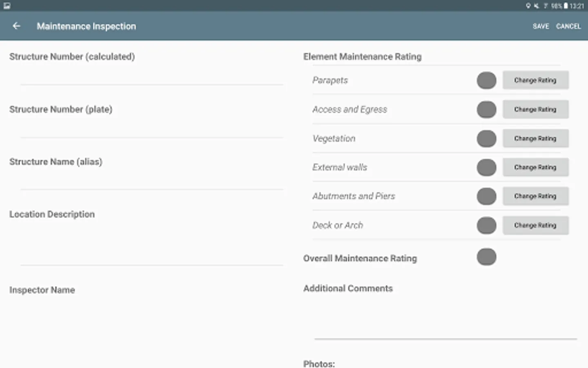
Task: Open the Change Rating selector for Vegetation
Action: 535,138
